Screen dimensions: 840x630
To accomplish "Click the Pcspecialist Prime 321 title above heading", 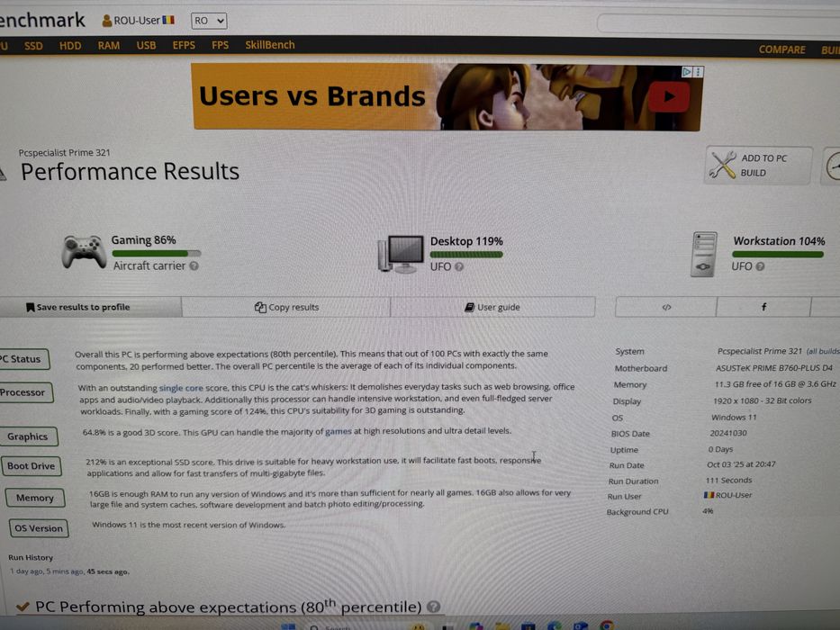I will tap(64, 153).
